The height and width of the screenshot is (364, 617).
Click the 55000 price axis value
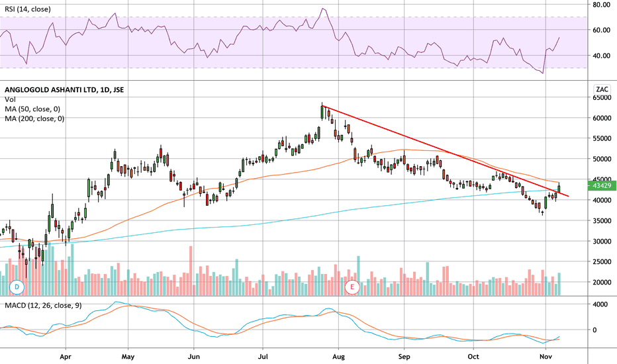pyautogui.click(x=602, y=138)
